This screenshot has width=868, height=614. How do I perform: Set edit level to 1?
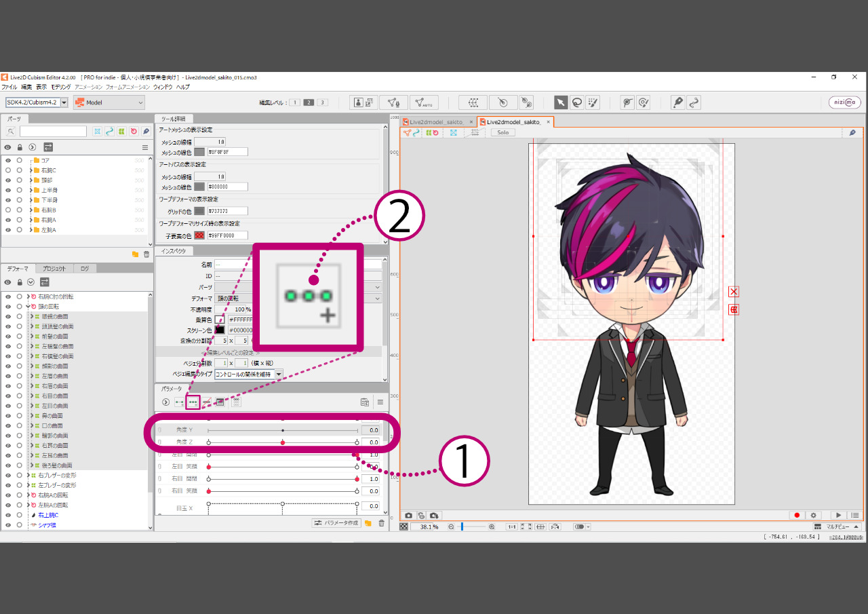point(295,102)
